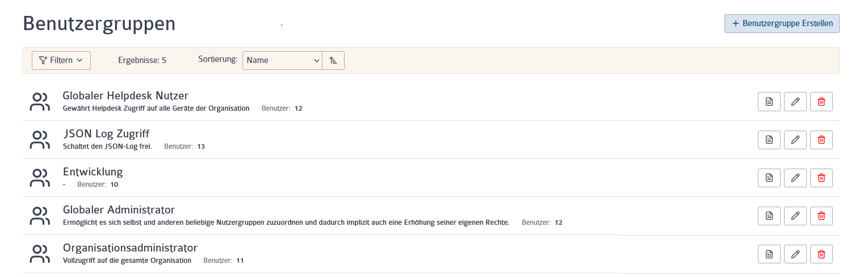Delete the Globaler Helpdesk Nutzer group
The width and height of the screenshot is (868, 277).
(x=821, y=102)
